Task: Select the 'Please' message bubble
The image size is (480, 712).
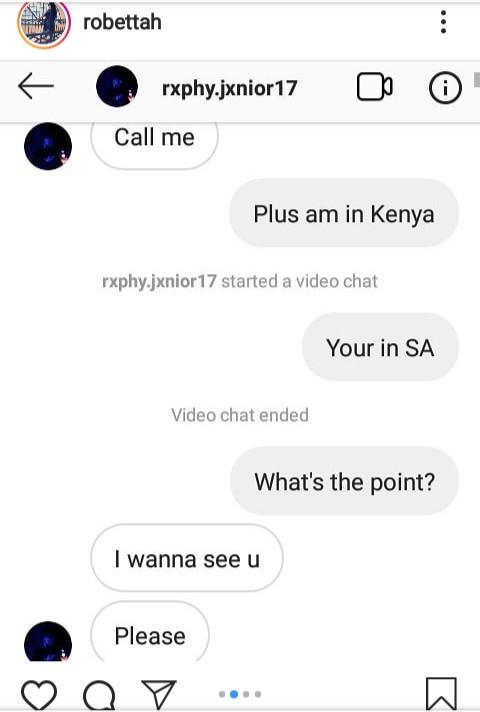Action: point(150,632)
